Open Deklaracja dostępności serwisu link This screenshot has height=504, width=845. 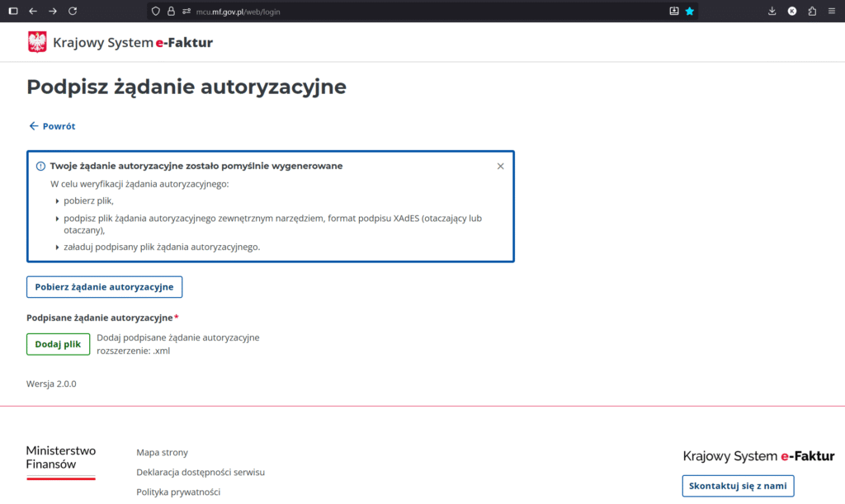point(201,472)
